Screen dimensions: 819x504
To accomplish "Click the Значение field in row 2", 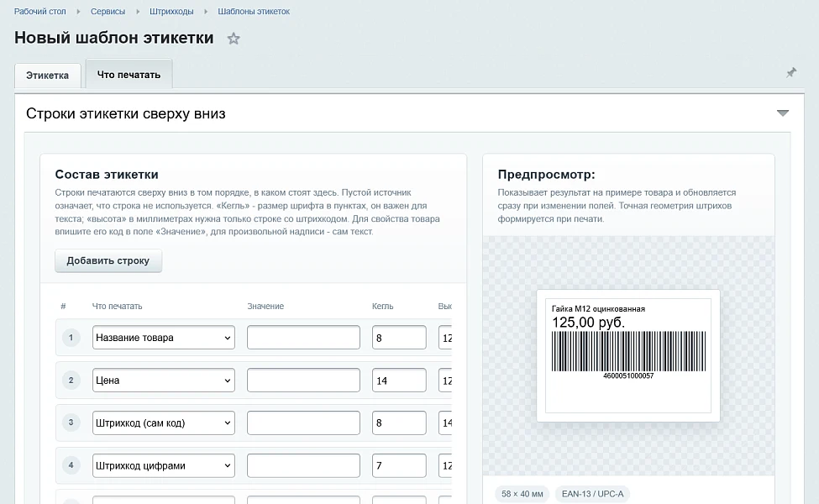I will click(303, 381).
